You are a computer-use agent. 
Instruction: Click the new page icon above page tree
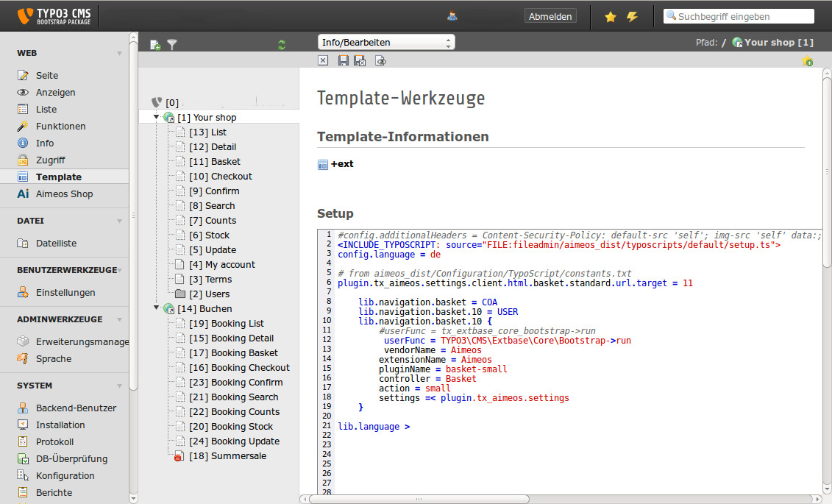155,45
